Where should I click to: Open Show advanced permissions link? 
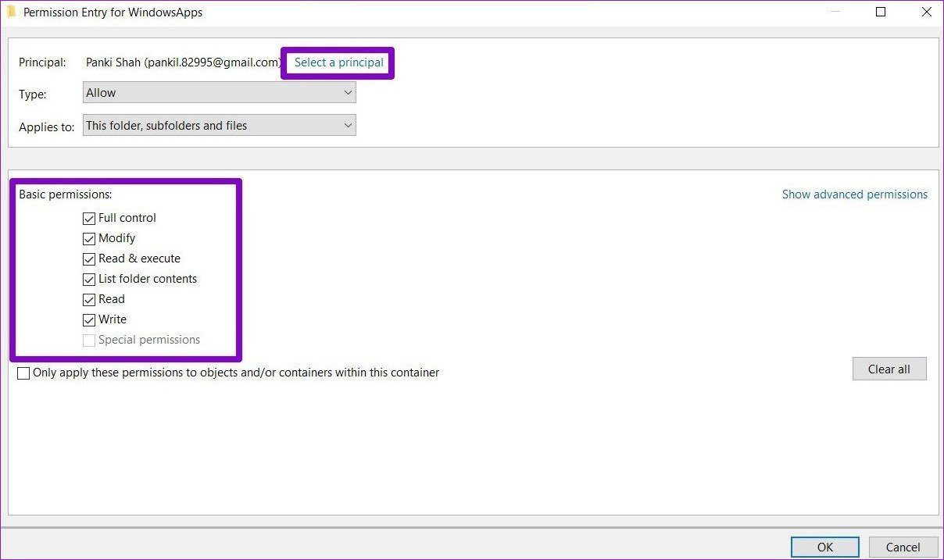(x=855, y=194)
